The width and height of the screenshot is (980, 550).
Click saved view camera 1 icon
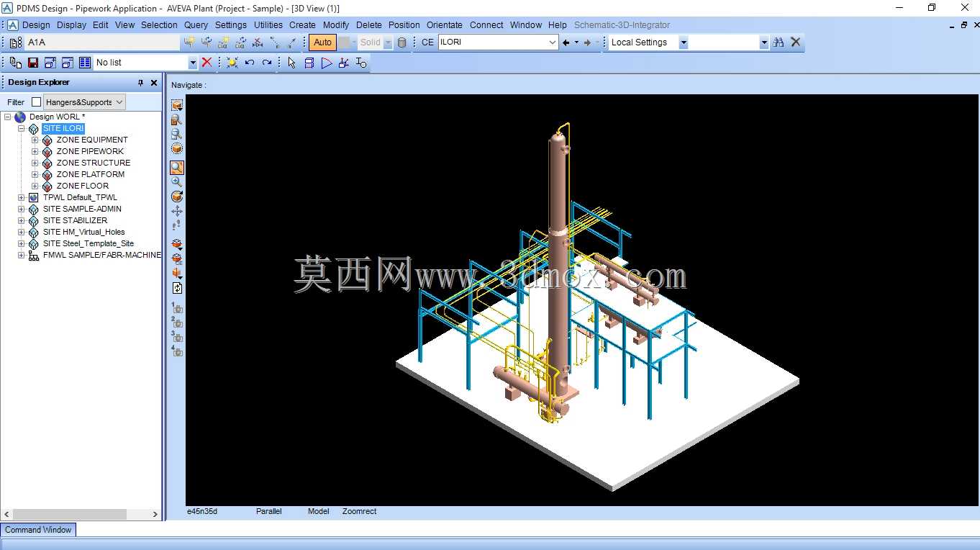point(177,308)
